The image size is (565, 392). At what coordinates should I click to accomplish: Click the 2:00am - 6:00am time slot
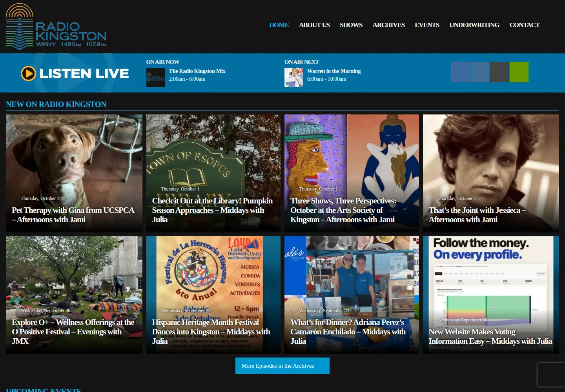[x=187, y=79]
